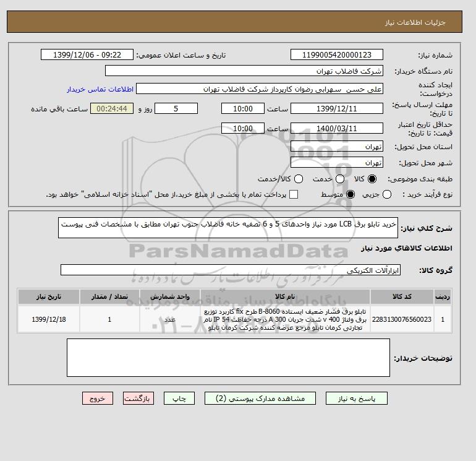The width and height of the screenshot is (476, 461).
Task: Click the response deadline time 10:00 field
Action: [x=243, y=108]
